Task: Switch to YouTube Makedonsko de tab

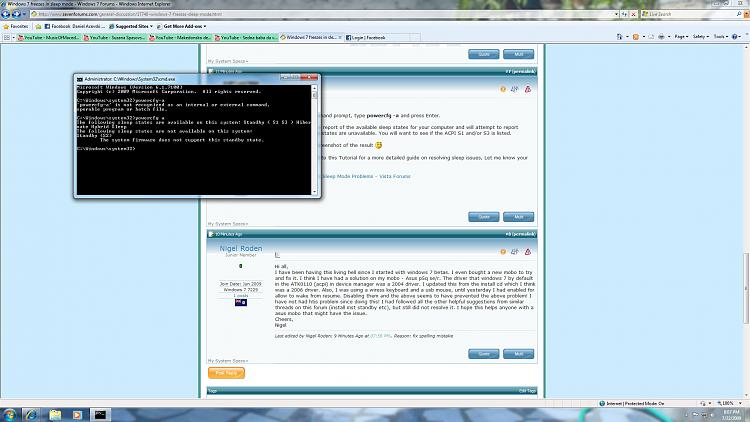Action: tap(180, 37)
